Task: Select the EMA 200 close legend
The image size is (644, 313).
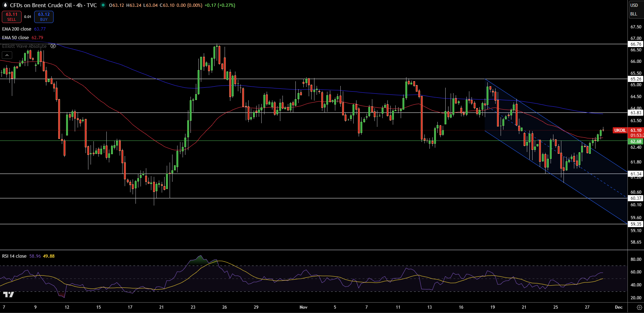Action: pyautogui.click(x=17, y=29)
